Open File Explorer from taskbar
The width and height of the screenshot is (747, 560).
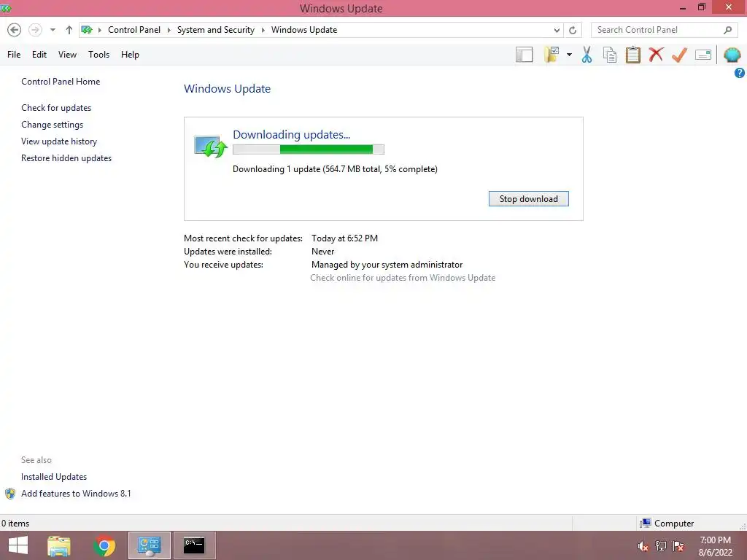pos(59,545)
